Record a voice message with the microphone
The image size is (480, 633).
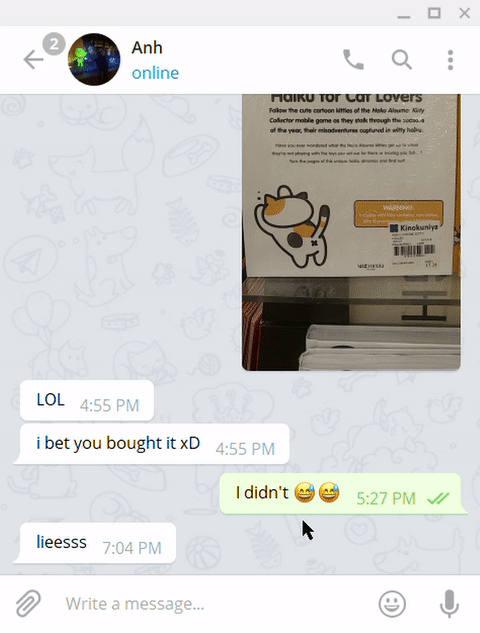click(x=449, y=604)
